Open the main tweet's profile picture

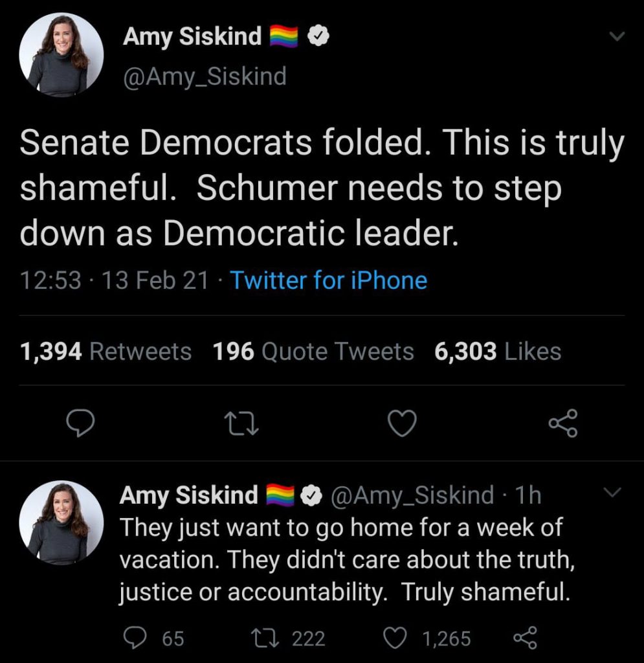tap(62, 54)
